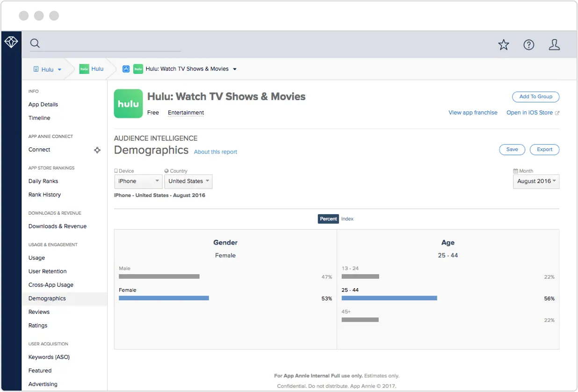
Task: Click the App Annie diamond logo
Action: [x=11, y=43]
